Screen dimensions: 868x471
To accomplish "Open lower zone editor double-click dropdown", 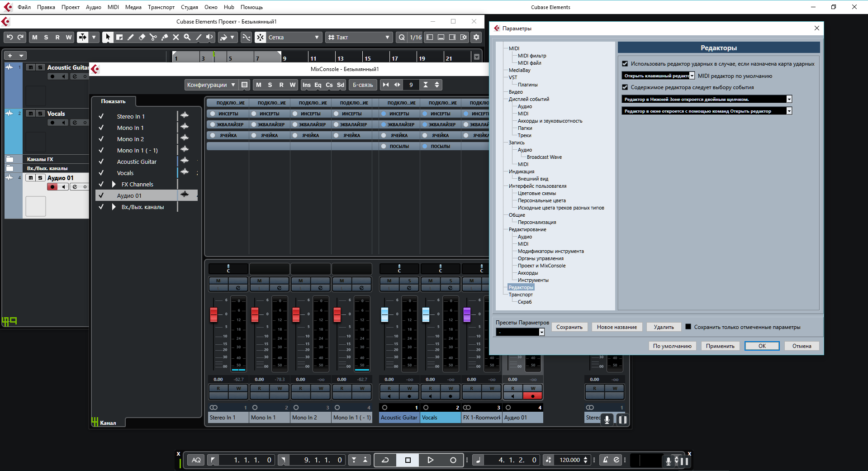I will click(707, 99).
